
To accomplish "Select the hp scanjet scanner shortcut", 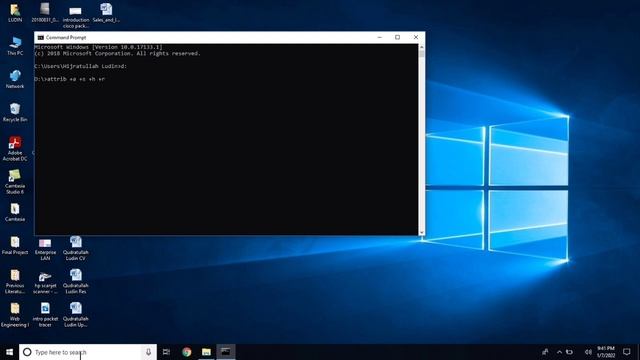I will coord(45,282).
